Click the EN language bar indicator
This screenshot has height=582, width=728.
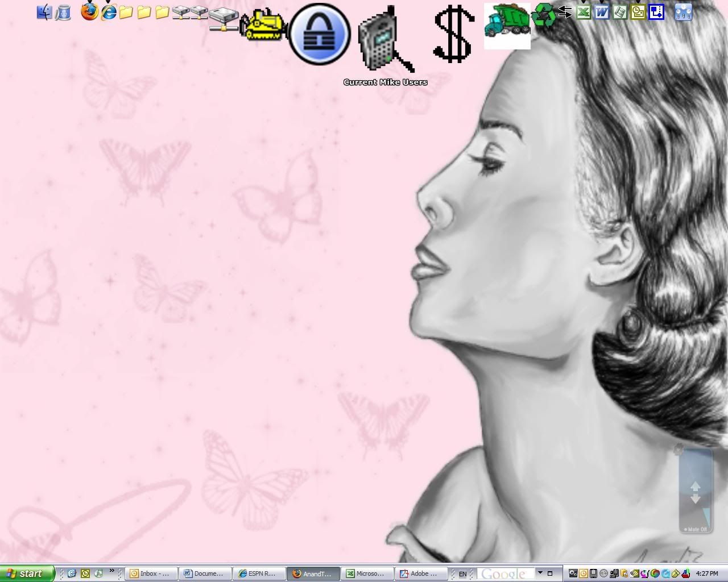pos(462,574)
